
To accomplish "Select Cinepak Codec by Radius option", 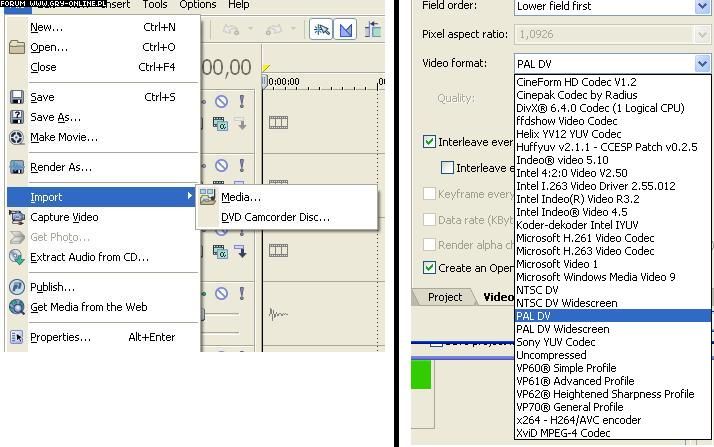I will (x=612, y=95).
